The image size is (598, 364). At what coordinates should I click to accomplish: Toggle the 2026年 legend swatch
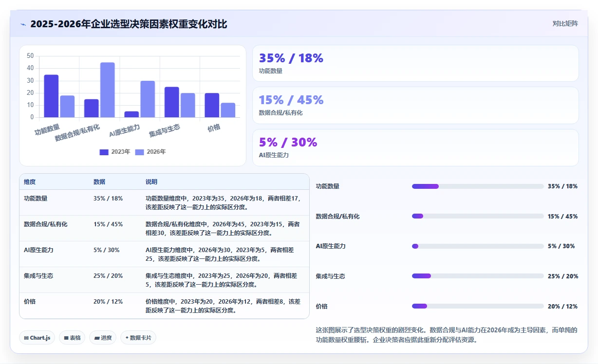[140, 152]
